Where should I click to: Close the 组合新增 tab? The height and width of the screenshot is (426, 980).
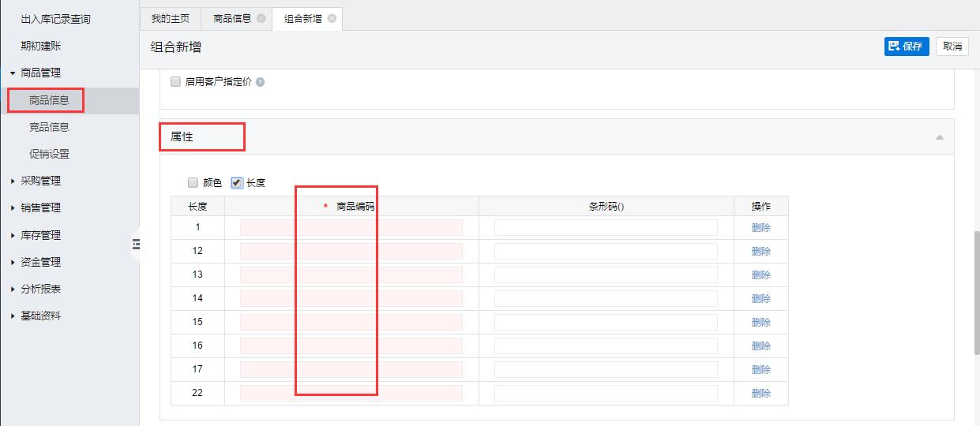(332, 18)
